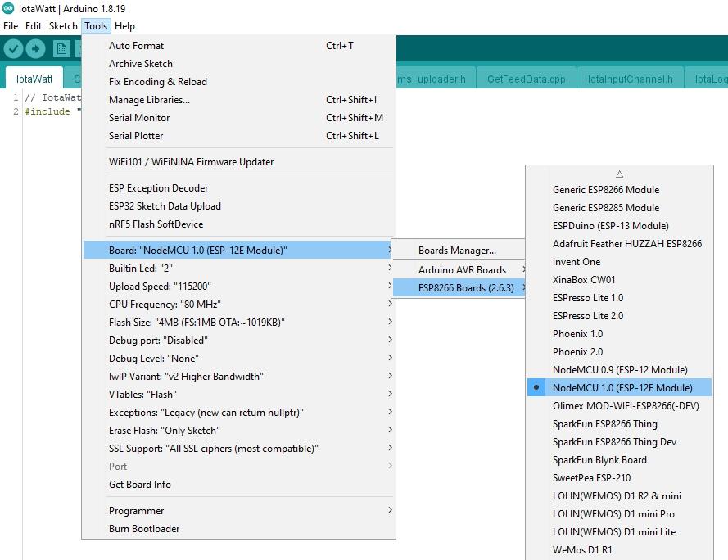Viewport: 728px width, 560px height.
Task: Open the Upload Speed 115200 submenu
Action: click(238, 287)
